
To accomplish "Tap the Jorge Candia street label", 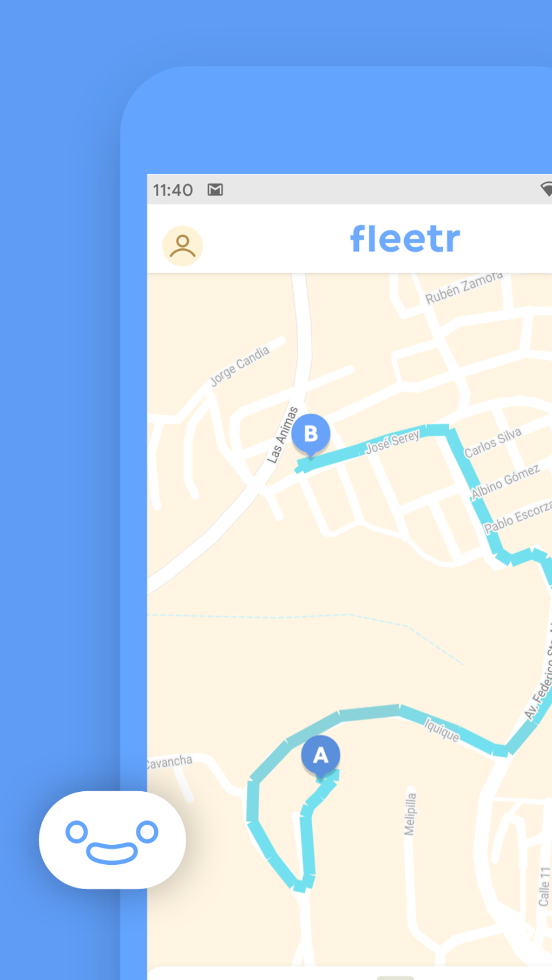I will tap(239, 366).
